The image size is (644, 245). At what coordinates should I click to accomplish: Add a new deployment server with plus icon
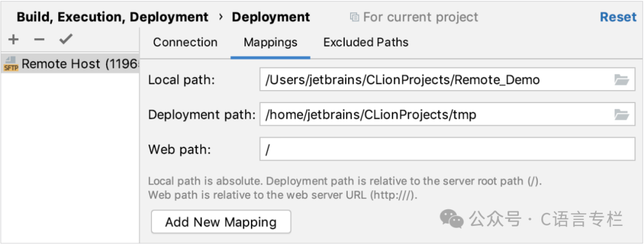[14, 39]
